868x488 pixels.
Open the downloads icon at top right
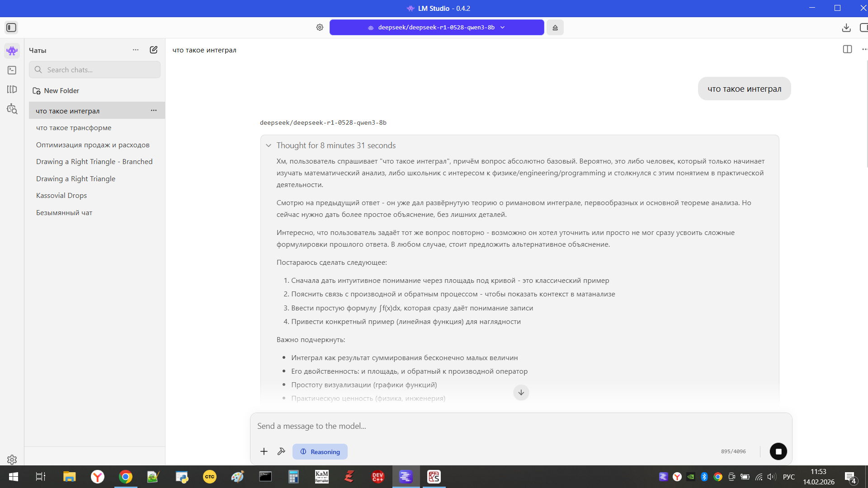[846, 28]
